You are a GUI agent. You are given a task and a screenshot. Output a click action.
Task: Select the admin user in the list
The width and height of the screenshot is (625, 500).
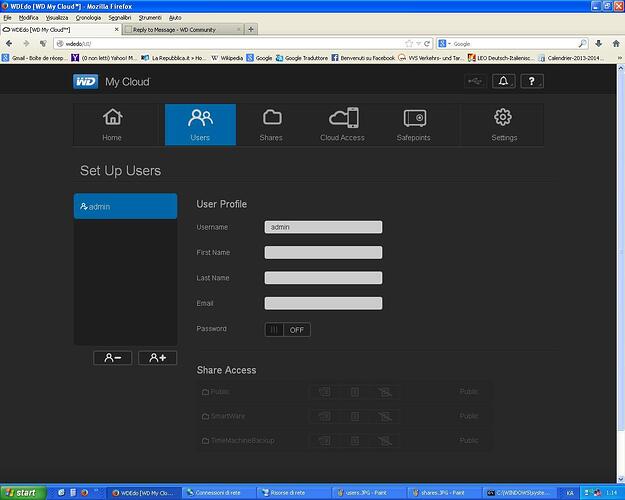(x=125, y=206)
